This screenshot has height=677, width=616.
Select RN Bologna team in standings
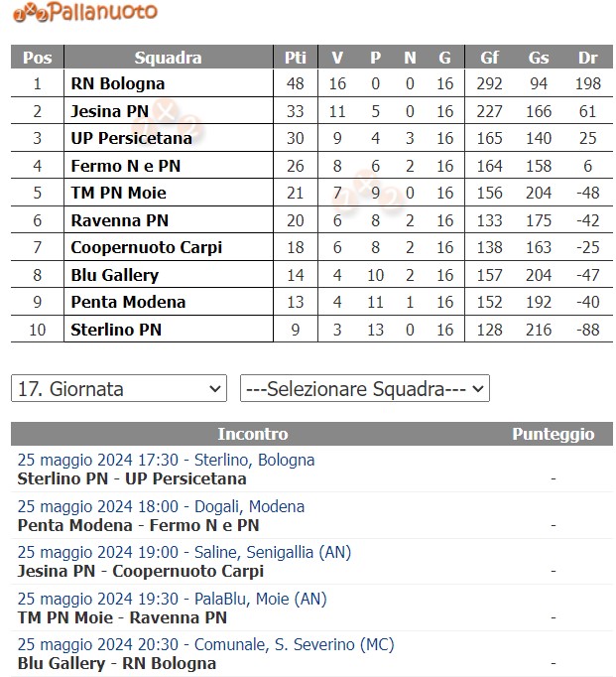click(x=118, y=83)
